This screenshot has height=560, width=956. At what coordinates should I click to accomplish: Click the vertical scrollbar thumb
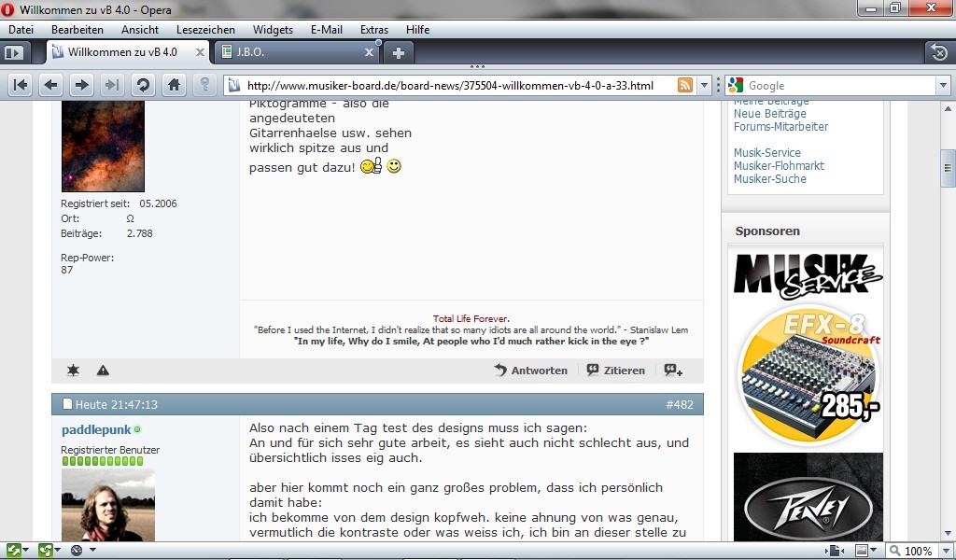click(x=948, y=168)
